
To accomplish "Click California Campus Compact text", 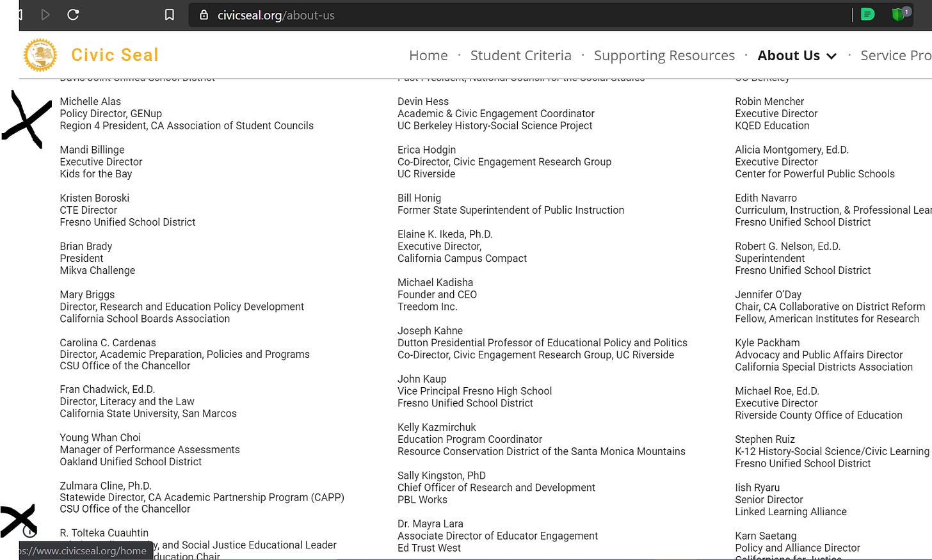I will click(x=462, y=259).
